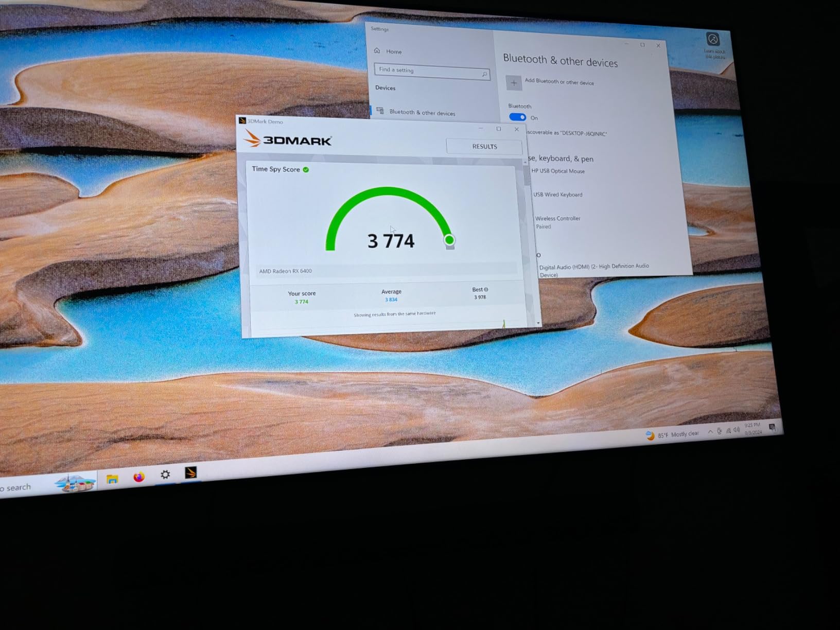
Task: Open the weather widget showing 85°F
Action: click(672, 435)
